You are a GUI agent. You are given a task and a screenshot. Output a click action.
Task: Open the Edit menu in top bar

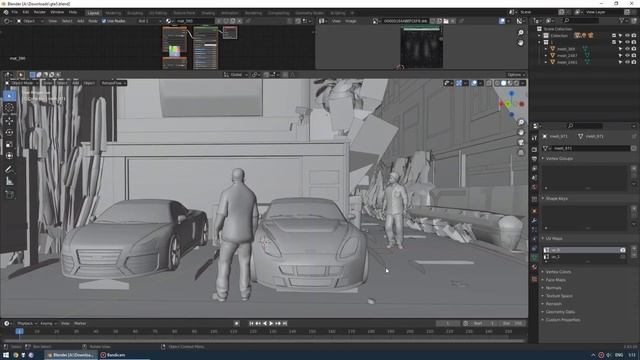(x=26, y=12)
